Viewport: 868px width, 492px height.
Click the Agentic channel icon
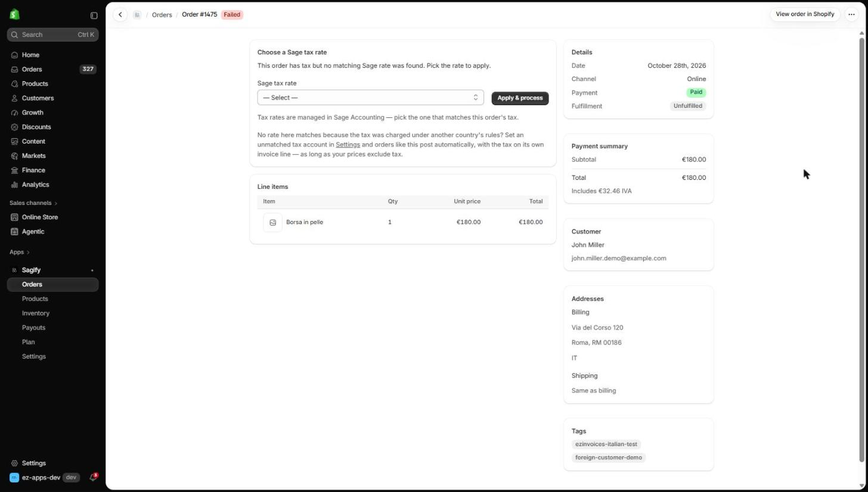(x=15, y=232)
